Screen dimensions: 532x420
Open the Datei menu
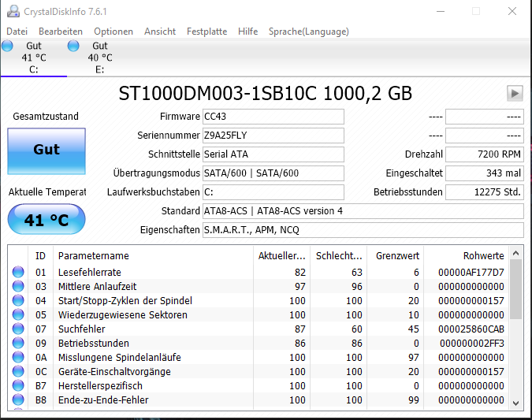pyautogui.click(x=17, y=32)
